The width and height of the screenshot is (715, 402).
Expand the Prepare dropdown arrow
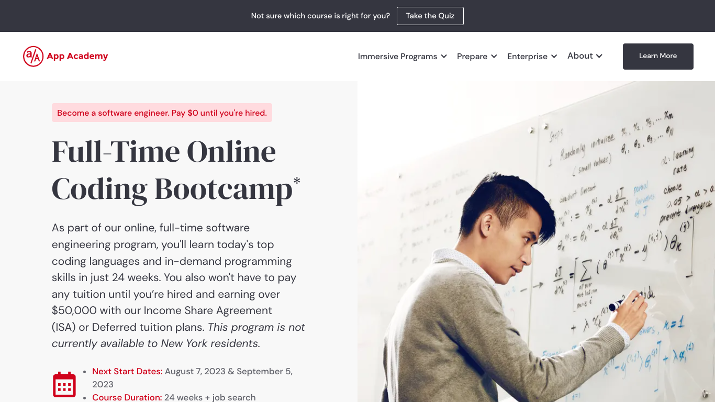point(494,57)
